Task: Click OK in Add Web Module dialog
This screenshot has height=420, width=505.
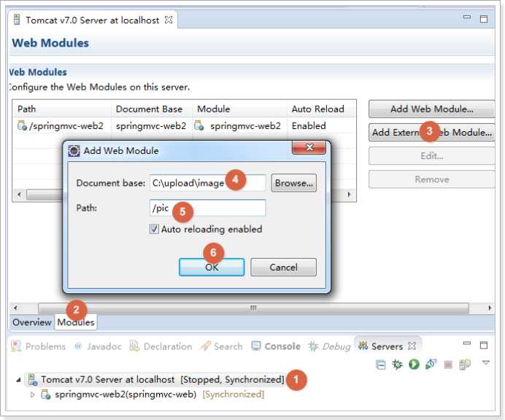Action: coord(212,267)
